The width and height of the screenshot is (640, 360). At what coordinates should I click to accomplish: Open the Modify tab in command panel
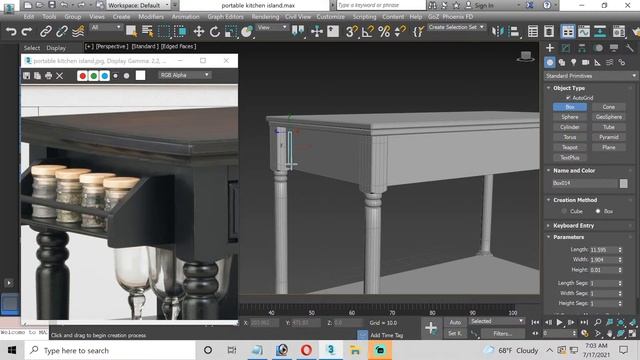[x=566, y=48]
